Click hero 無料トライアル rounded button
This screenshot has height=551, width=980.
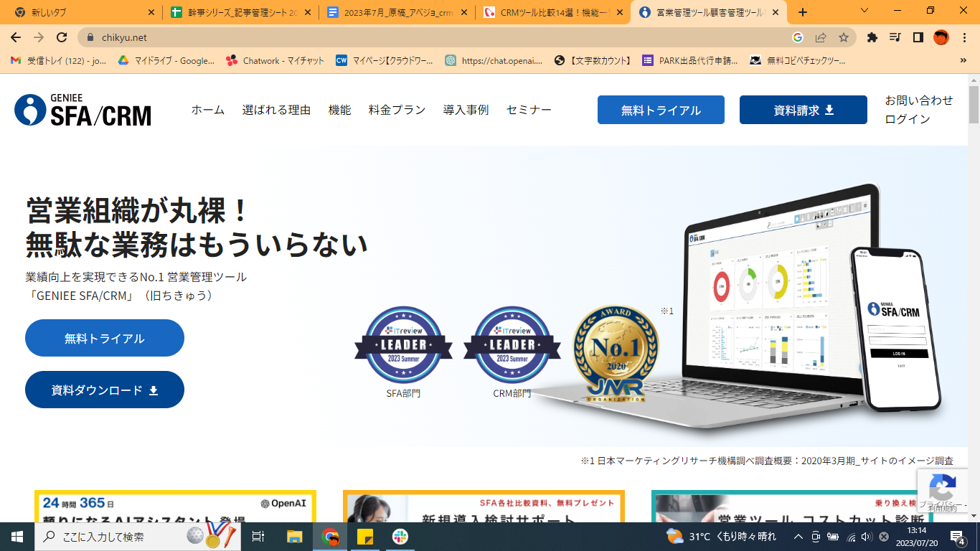(105, 338)
